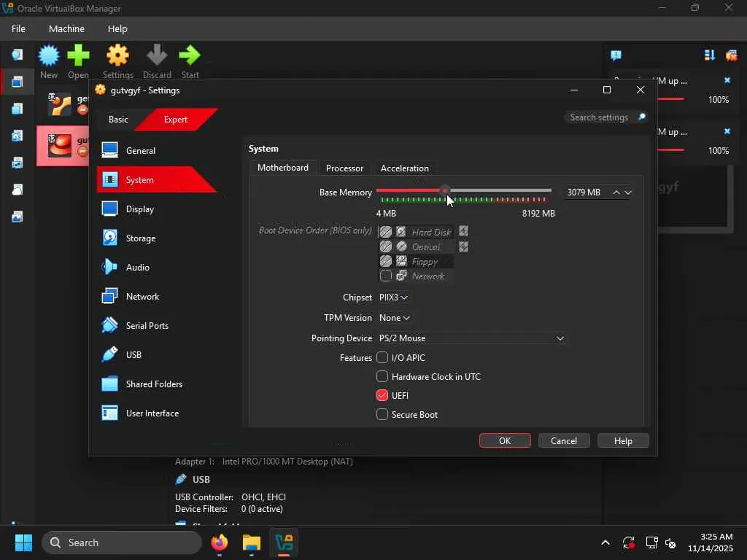The height and width of the screenshot is (560, 747).
Task: Click the Base Memory slider handle
Action: (444, 190)
